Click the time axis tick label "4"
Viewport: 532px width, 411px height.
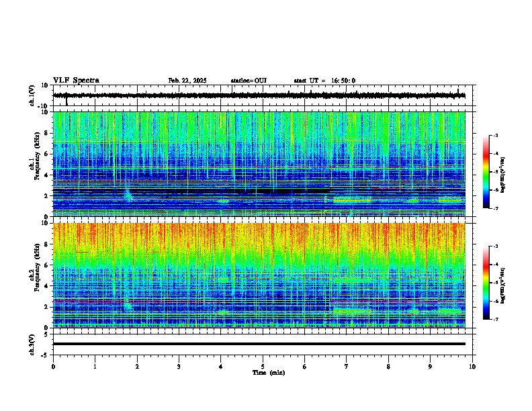tap(221, 367)
